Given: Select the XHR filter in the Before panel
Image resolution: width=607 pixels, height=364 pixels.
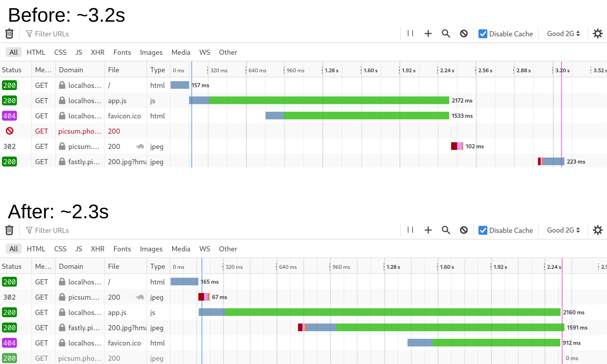Looking at the screenshot, I should coord(98,52).
